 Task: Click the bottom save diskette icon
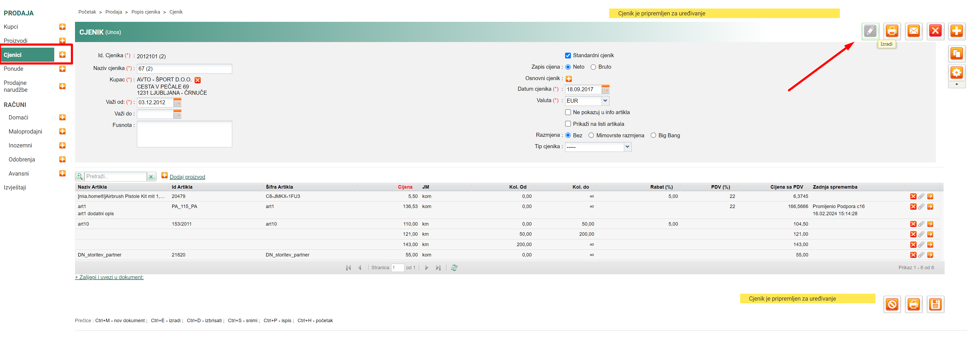click(935, 304)
